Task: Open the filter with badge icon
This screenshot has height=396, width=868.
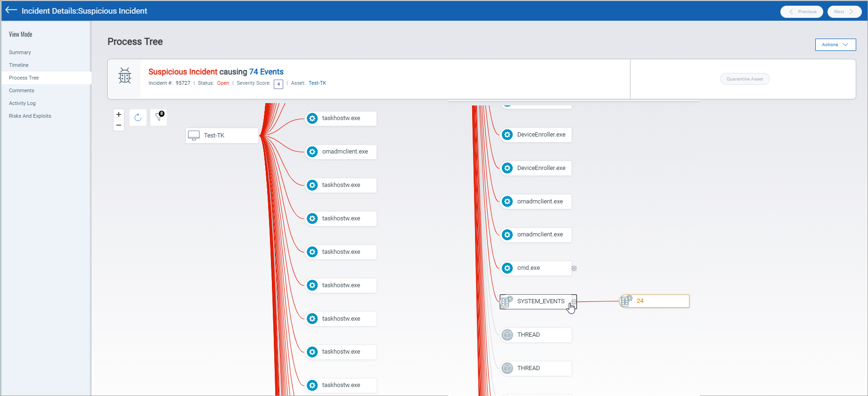Action: [x=159, y=117]
